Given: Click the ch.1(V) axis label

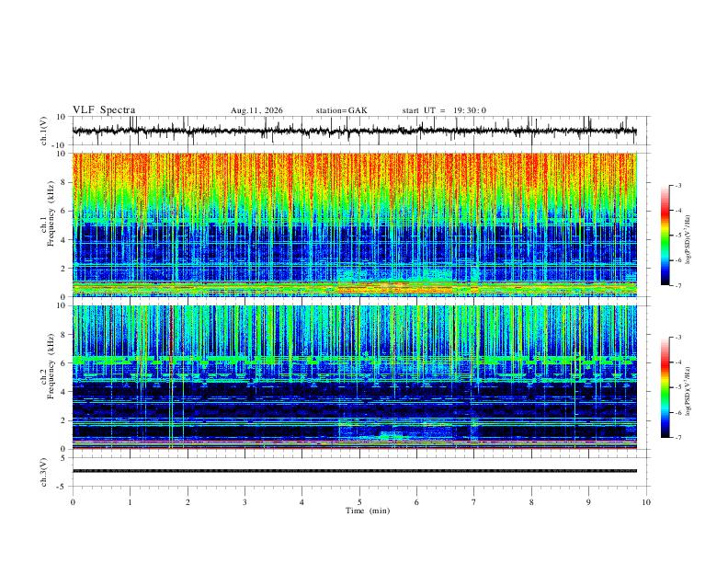Looking at the screenshot, I should tap(43, 131).
